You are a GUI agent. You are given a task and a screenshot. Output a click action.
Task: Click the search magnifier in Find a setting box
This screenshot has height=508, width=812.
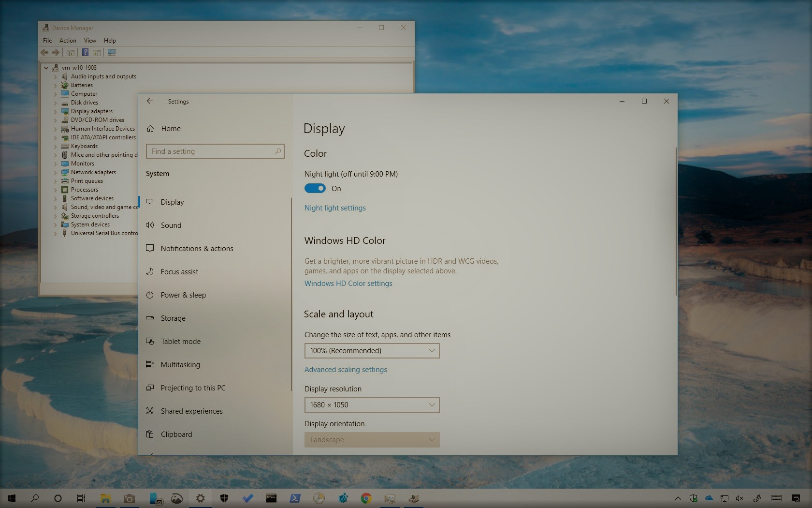(278, 151)
